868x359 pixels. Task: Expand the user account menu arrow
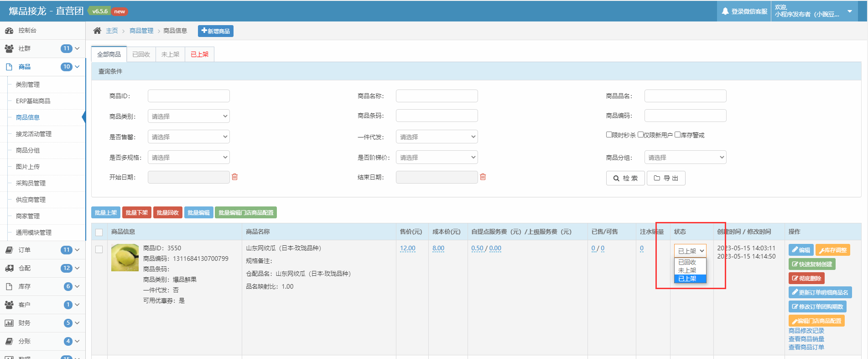click(x=850, y=11)
